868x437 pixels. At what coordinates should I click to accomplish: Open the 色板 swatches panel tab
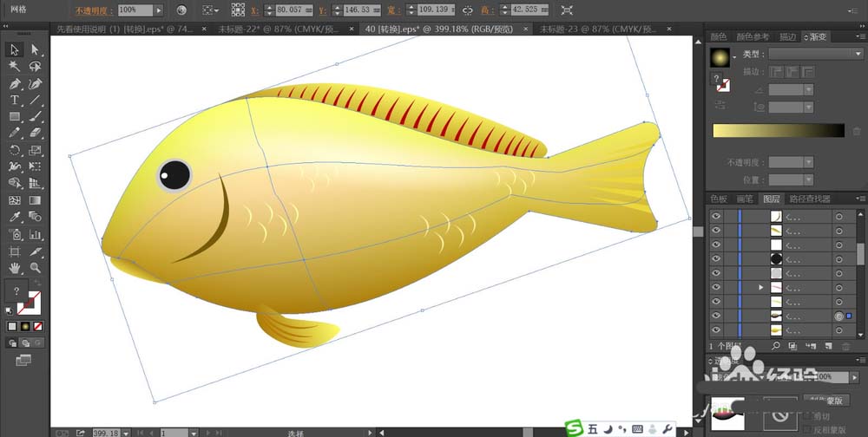tap(719, 199)
